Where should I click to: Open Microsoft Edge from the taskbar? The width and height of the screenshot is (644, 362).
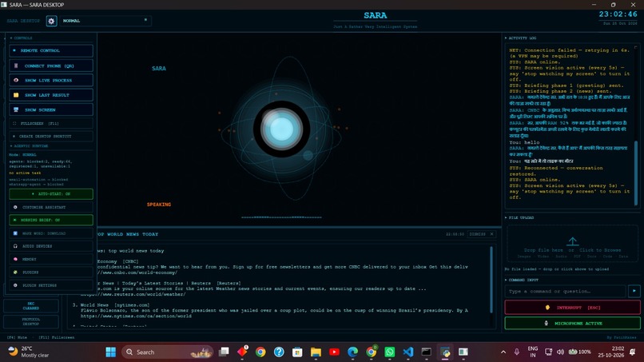[353, 352]
